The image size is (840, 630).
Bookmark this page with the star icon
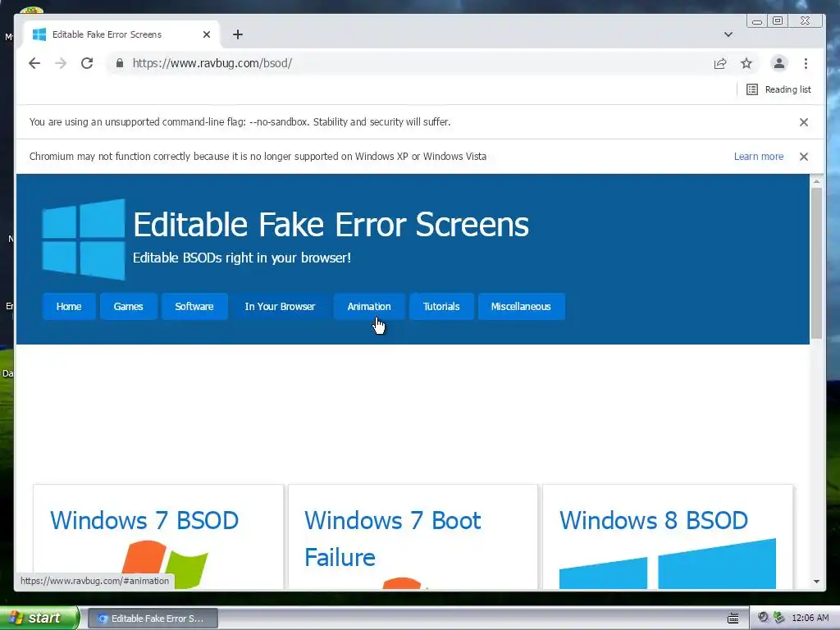click(x=746, y=64)
